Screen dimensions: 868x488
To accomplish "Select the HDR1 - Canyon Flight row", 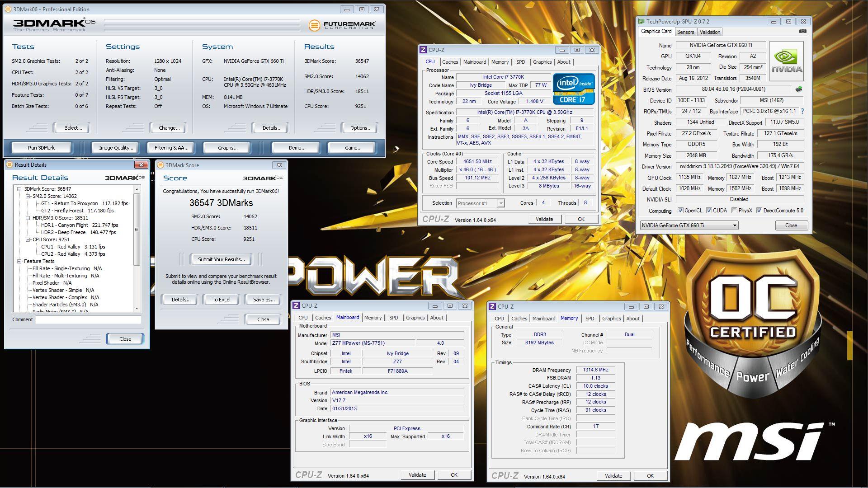I will 80,225.
